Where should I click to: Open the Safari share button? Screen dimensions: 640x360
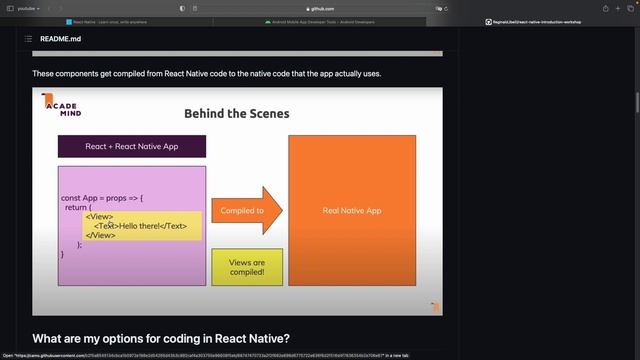(606, 9)
